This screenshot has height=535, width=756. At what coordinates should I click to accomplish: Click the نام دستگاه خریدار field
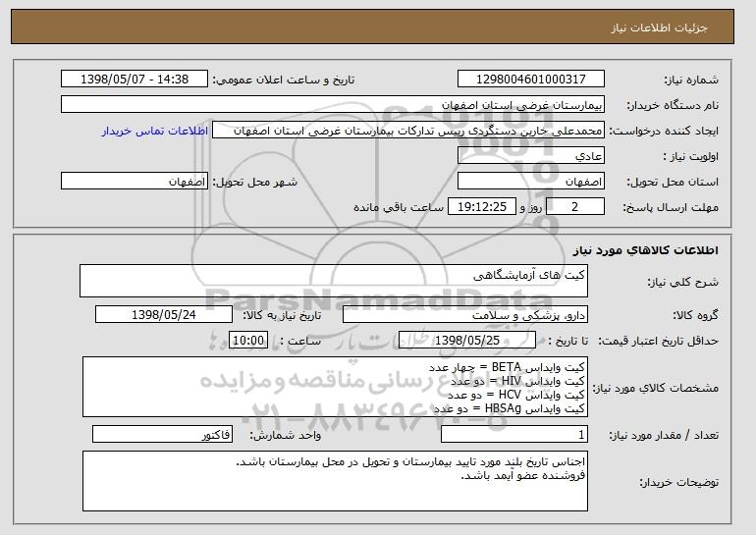pos(333,105)
